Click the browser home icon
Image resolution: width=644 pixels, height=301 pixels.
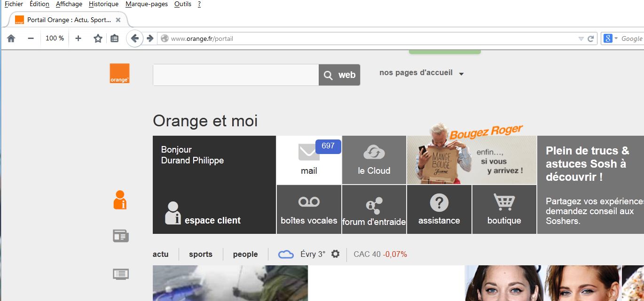11,39
